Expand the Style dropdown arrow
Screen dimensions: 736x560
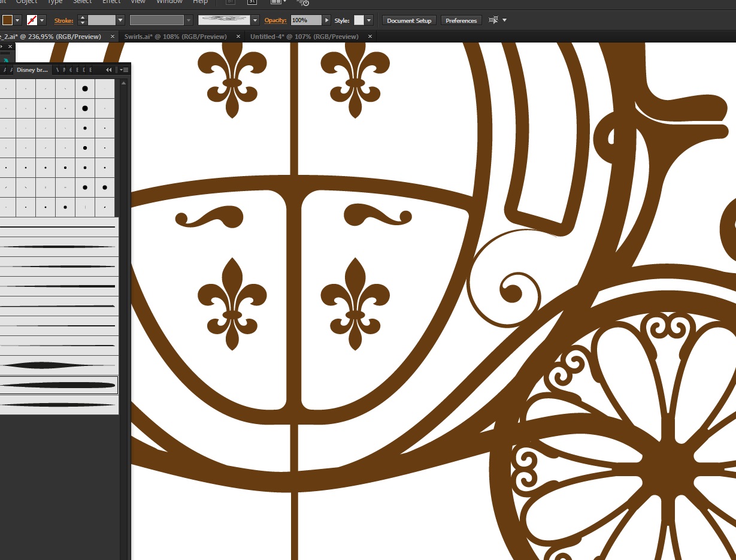369,20
